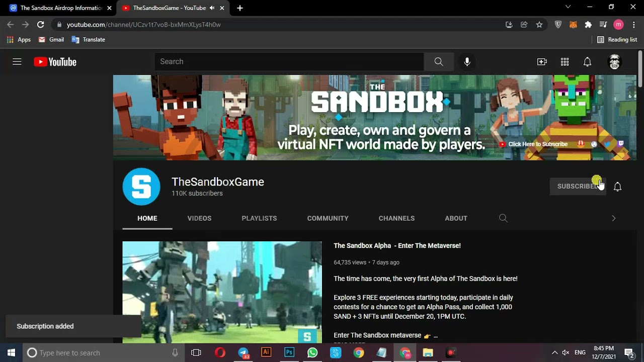Go to the YouTube home logo
Image resolution: width=644 pixels, height=362 pixels.
55,62
